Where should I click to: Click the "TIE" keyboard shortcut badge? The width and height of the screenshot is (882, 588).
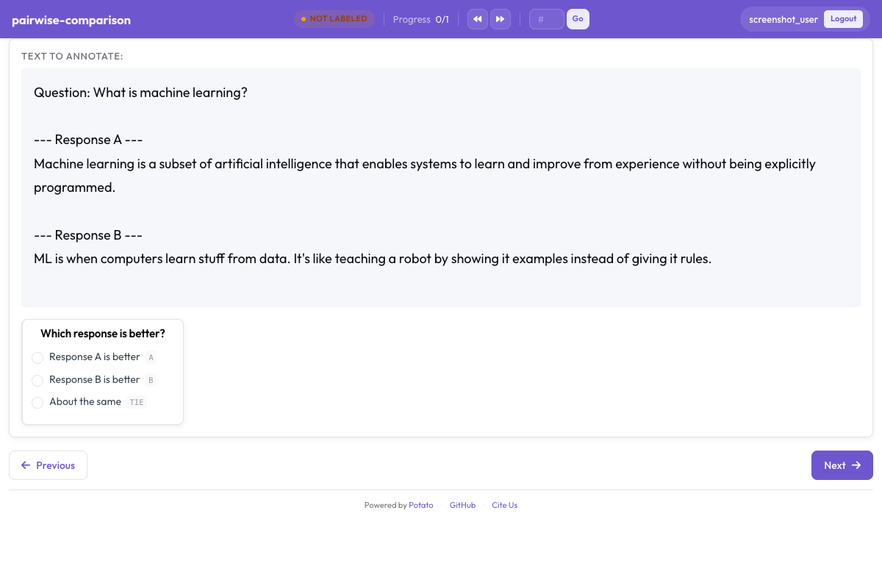pyautogui.click(x=137, y=402)
